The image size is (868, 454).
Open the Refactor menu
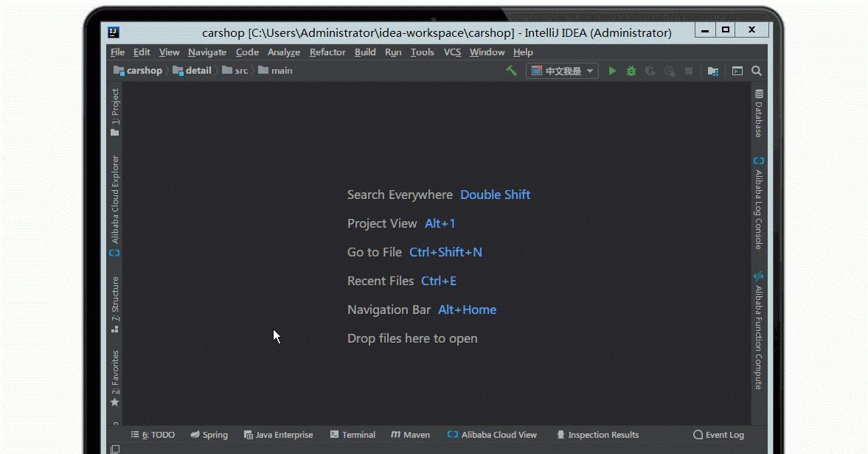click(x=327, y=52)
